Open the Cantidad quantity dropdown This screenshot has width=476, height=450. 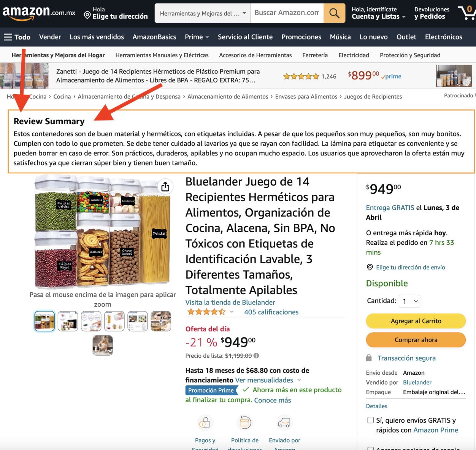tap(410, 301)
